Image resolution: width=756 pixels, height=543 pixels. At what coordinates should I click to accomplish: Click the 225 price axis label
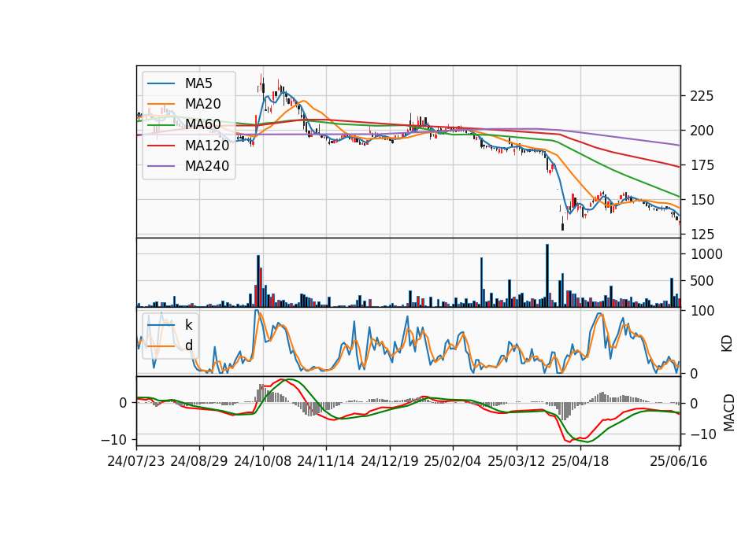pos(702,96)
